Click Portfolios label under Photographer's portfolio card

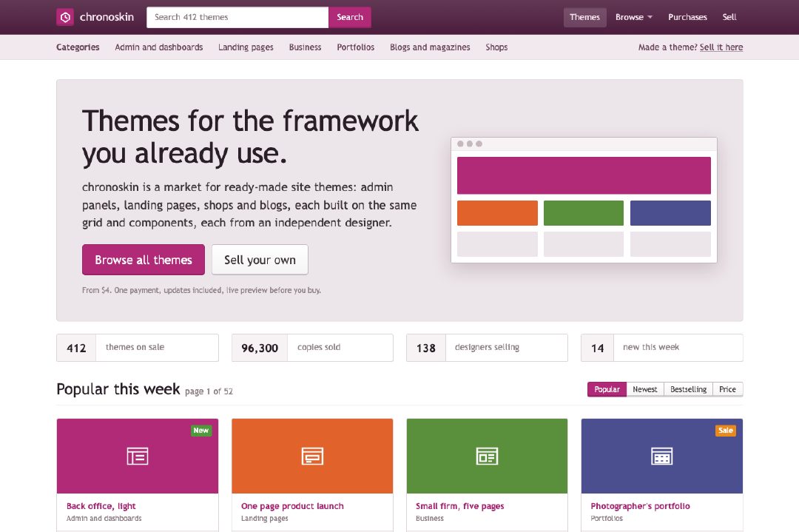(x=607, y=518)
